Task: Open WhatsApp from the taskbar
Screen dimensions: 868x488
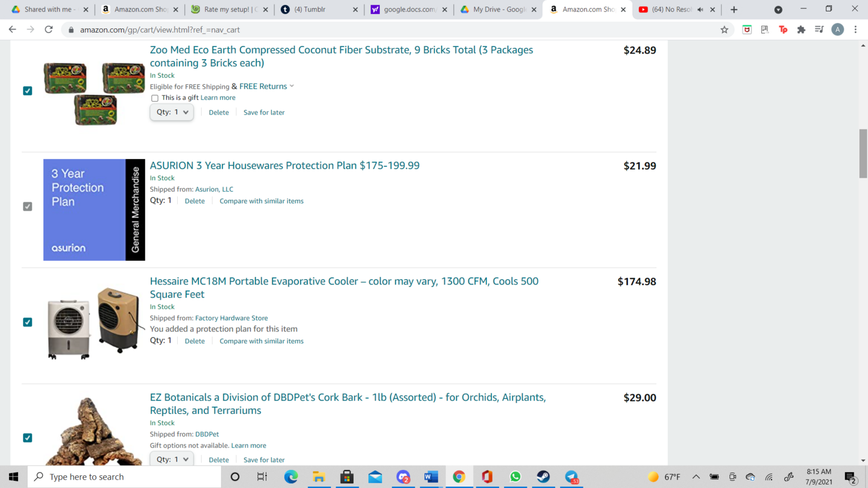Action: click(x=515, y=477)
